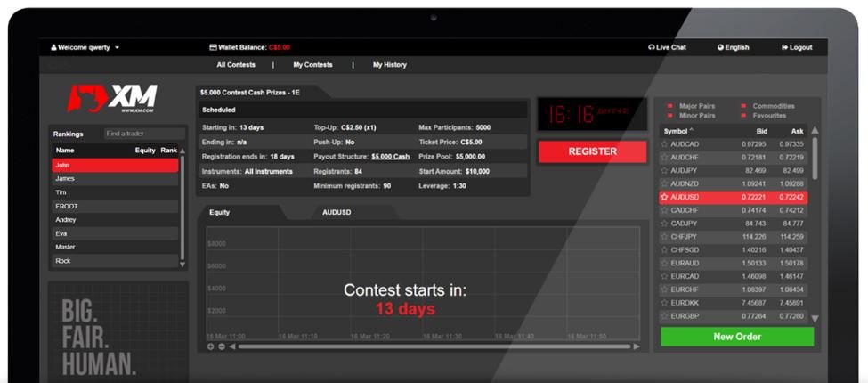
Task: Click the XM logo
Action: 114,98
